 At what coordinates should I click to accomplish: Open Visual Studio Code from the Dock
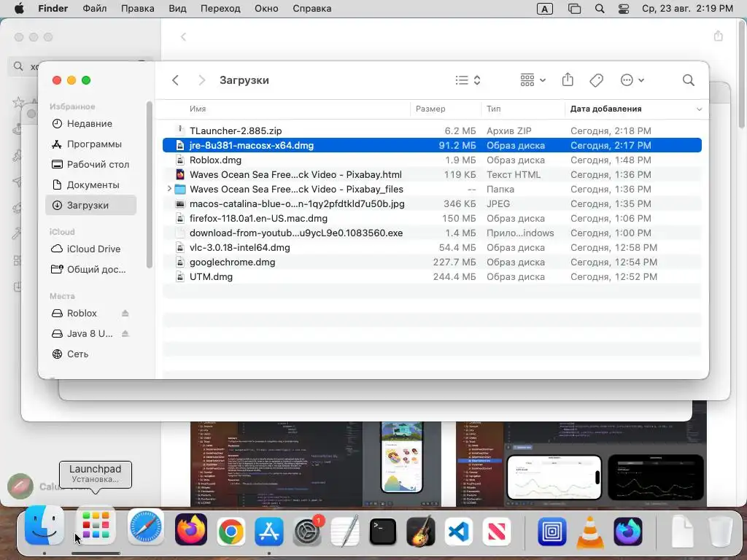pyautogui.click(x=459, y=532)
